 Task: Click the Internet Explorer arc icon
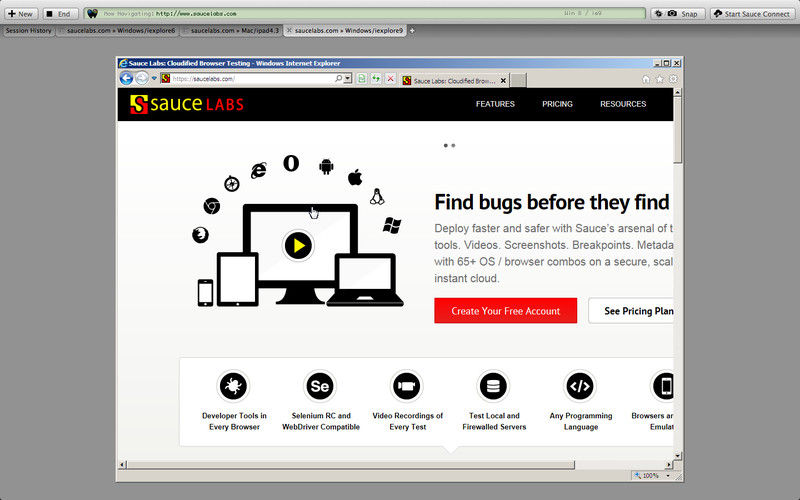[x=259, y=170]
